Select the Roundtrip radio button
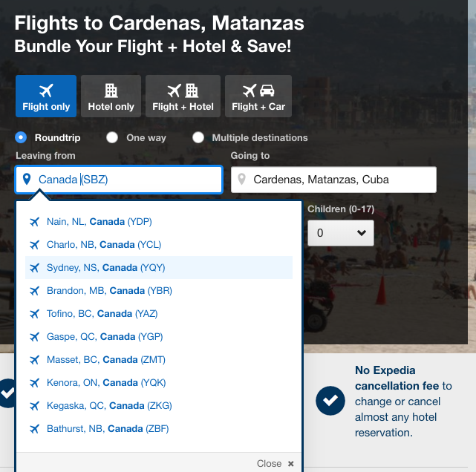This screenshot has width=476, height=472. tap(21, 137)
